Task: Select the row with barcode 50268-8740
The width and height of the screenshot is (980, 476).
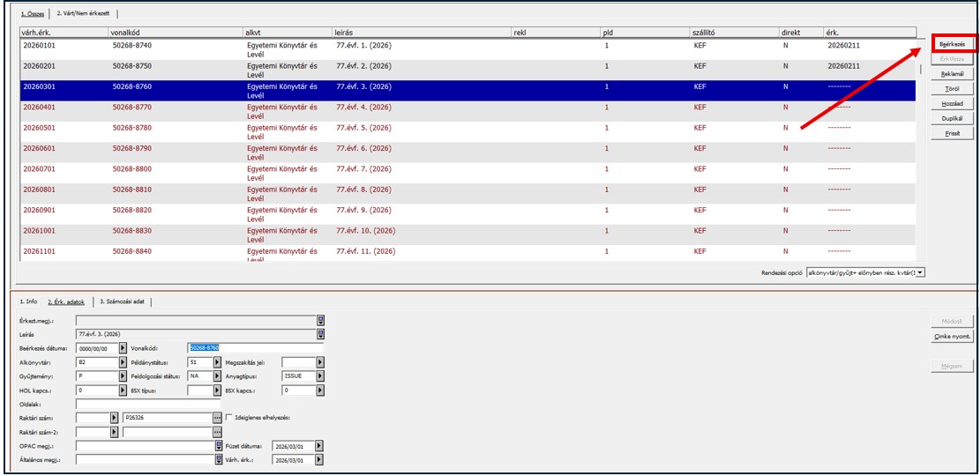Action: point(468,49)
